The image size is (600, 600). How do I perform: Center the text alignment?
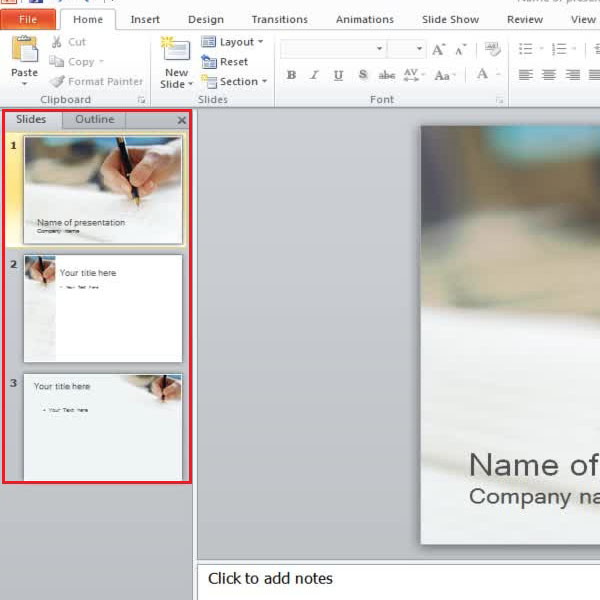(x=549, y=75)
